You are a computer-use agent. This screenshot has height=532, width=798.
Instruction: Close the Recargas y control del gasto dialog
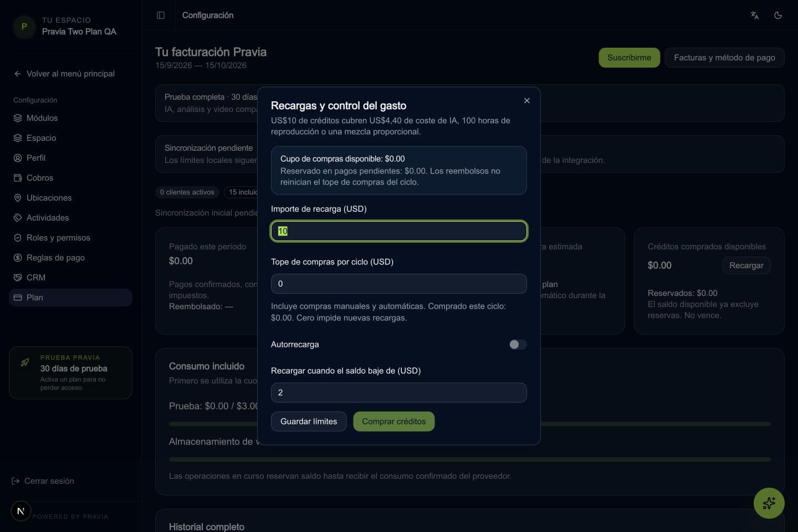(527, 100)
